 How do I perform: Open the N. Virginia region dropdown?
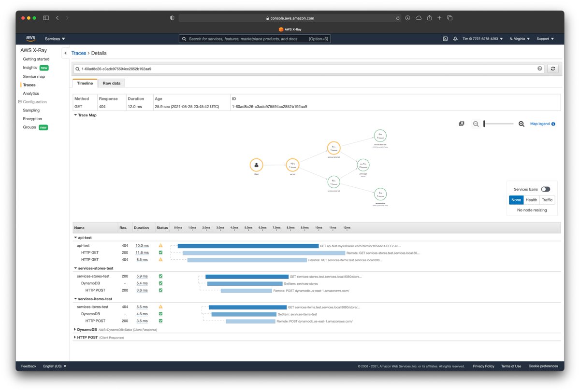click(x=520, y=39)
